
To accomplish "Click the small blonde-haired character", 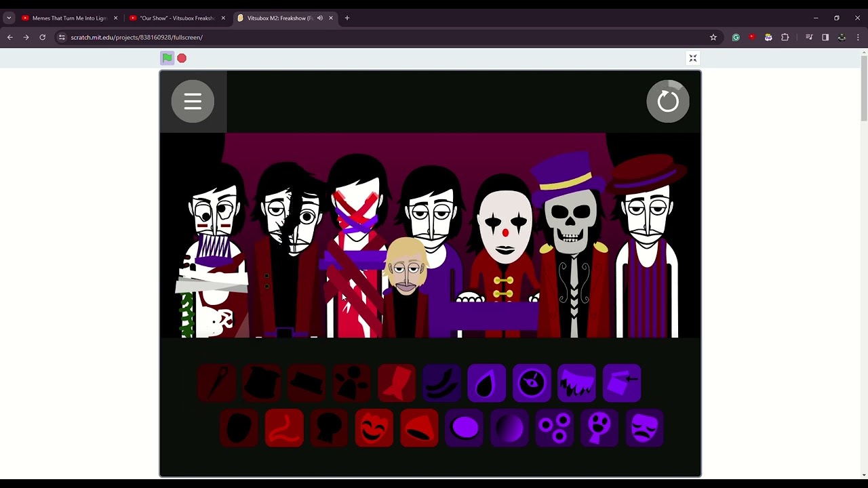I will [x=406, y=288].
